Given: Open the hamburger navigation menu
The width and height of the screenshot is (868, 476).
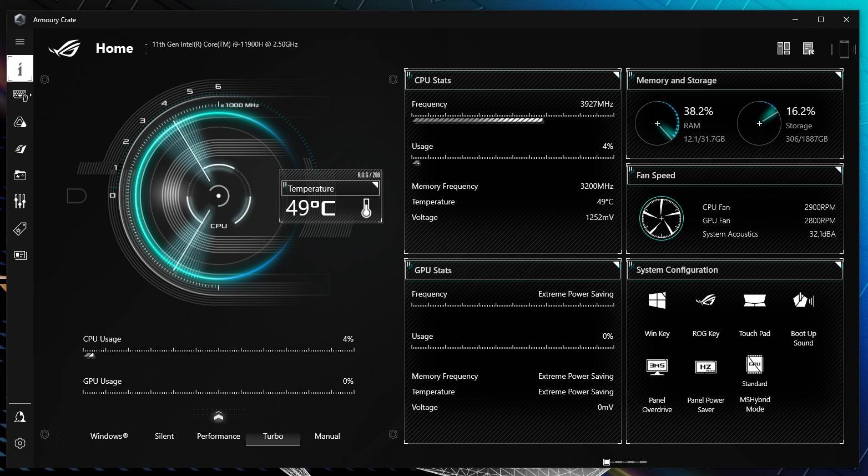Looking at the screenshot, I should [x=20, y=42].
